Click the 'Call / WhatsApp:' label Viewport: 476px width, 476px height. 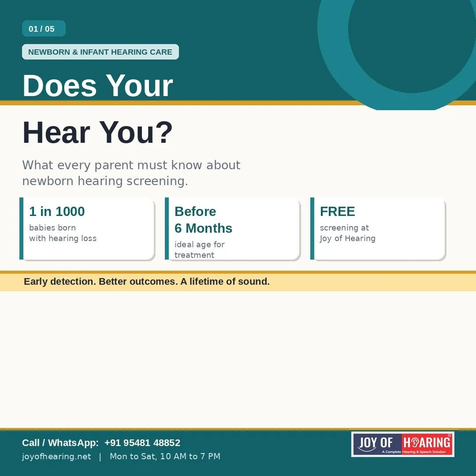point(60,443)
